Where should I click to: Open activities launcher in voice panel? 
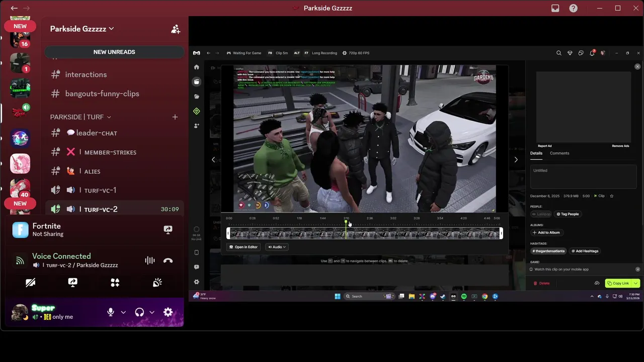pos(115,283)
